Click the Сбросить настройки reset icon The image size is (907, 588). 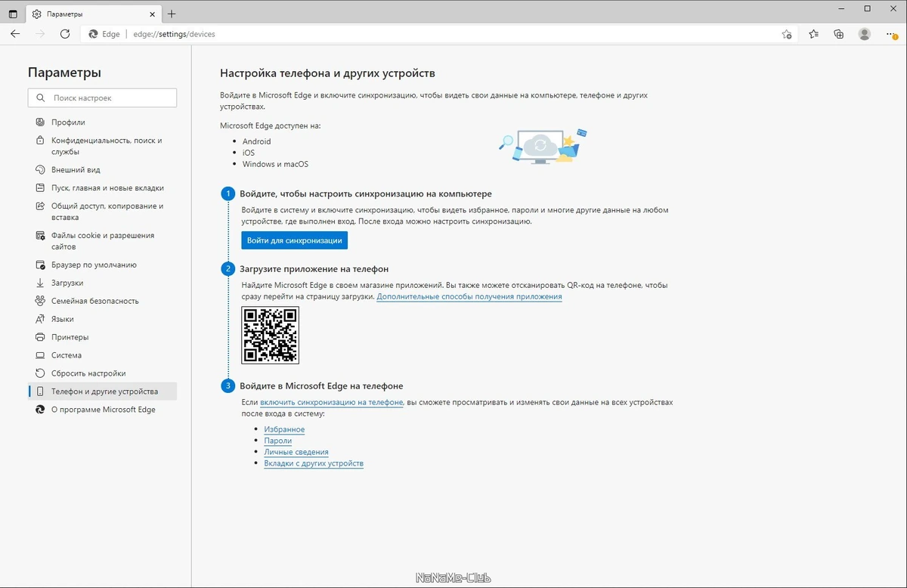40,373
